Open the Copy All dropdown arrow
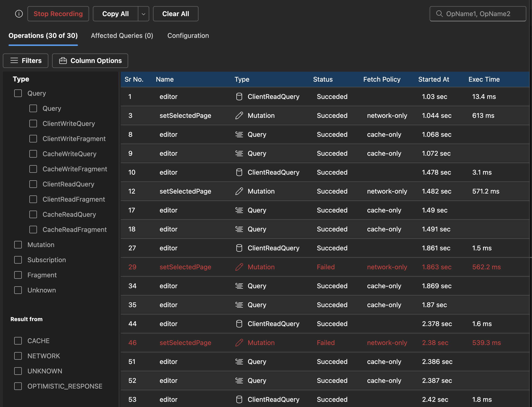The height and width of the screenshot is (407, 532). 143,14
